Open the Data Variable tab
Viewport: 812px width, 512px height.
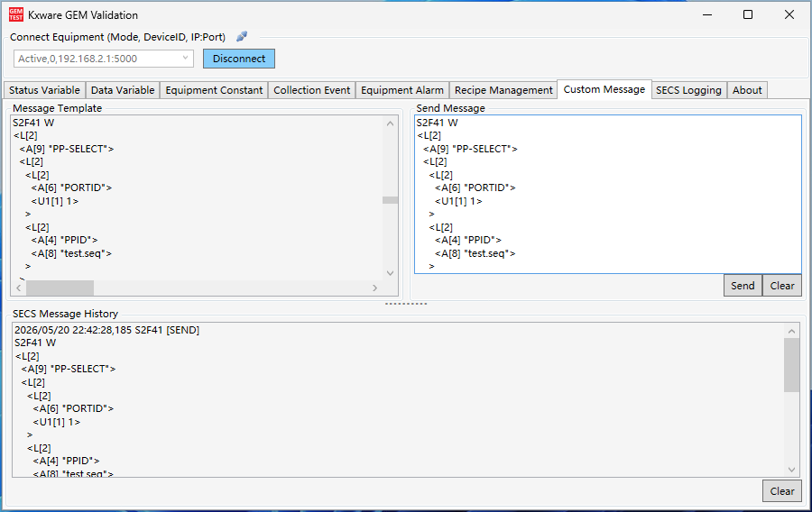click(x=123, y=90)
